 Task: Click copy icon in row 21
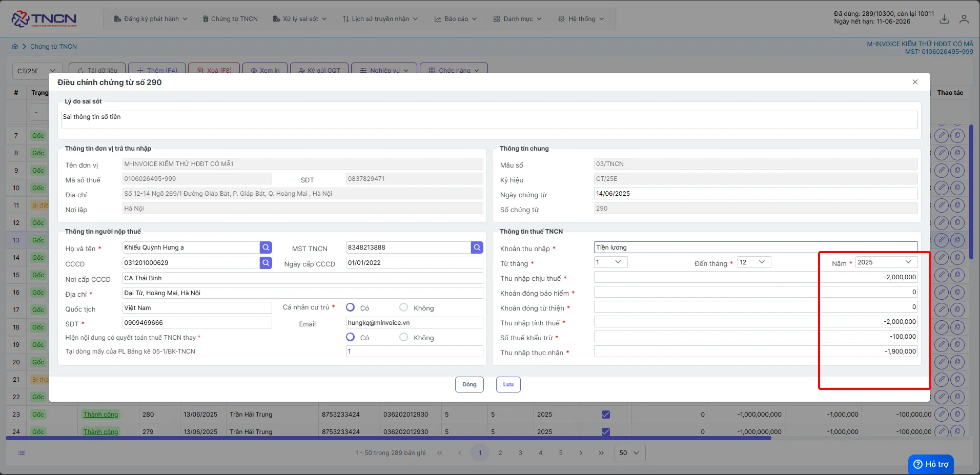tap(957, 379)
